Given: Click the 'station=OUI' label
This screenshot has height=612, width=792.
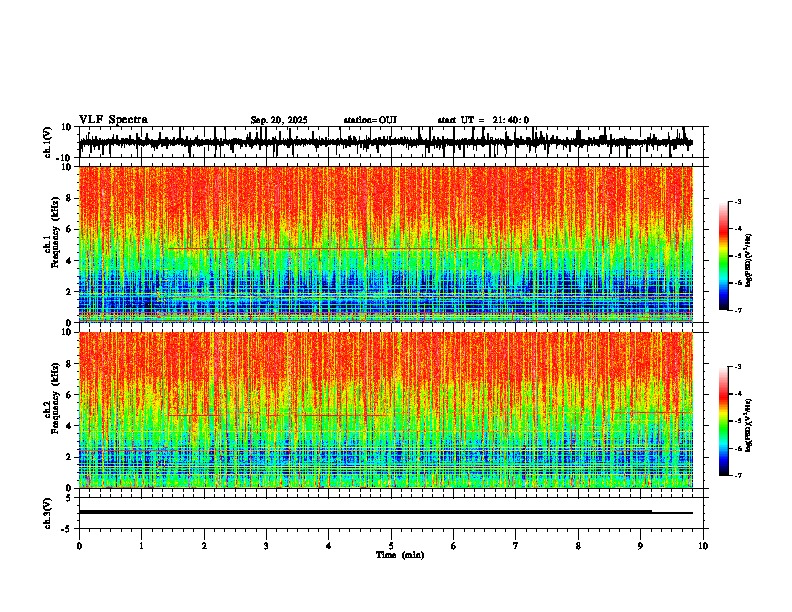Looking at the screenshot, I should pyautogui.click(x=370, y=120).
